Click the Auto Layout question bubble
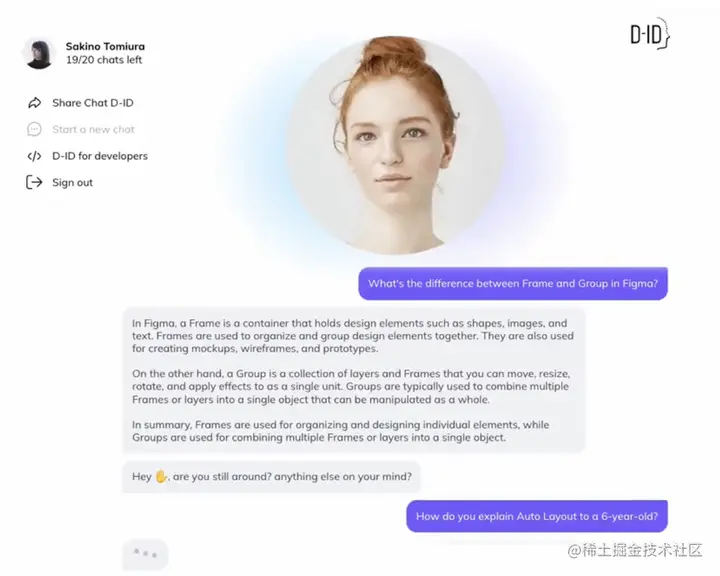 [x=537, y=516]
